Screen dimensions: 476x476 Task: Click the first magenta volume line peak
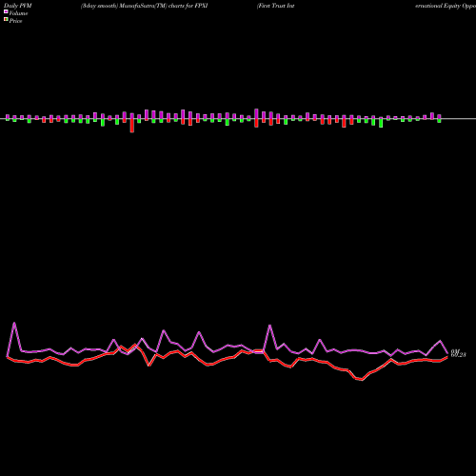[x=14, y=324]
